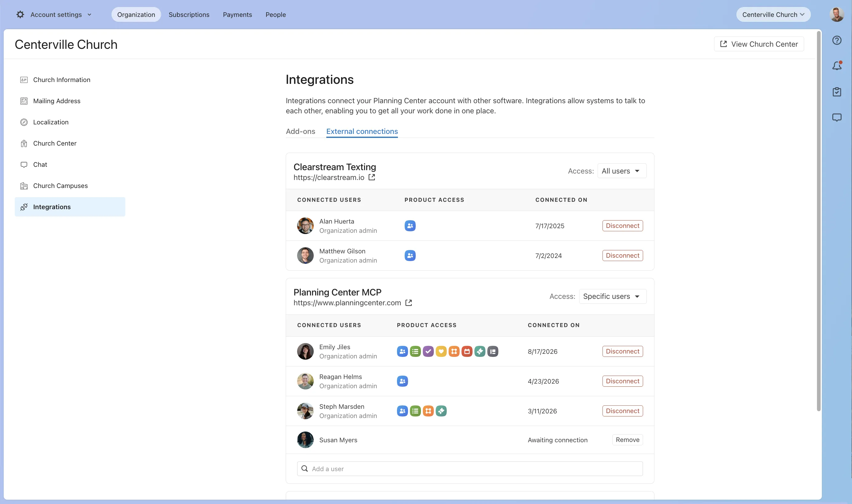Click Alan Huerta's avatar photo
Screen dimensions: 852x504
(x=305, y=226)
